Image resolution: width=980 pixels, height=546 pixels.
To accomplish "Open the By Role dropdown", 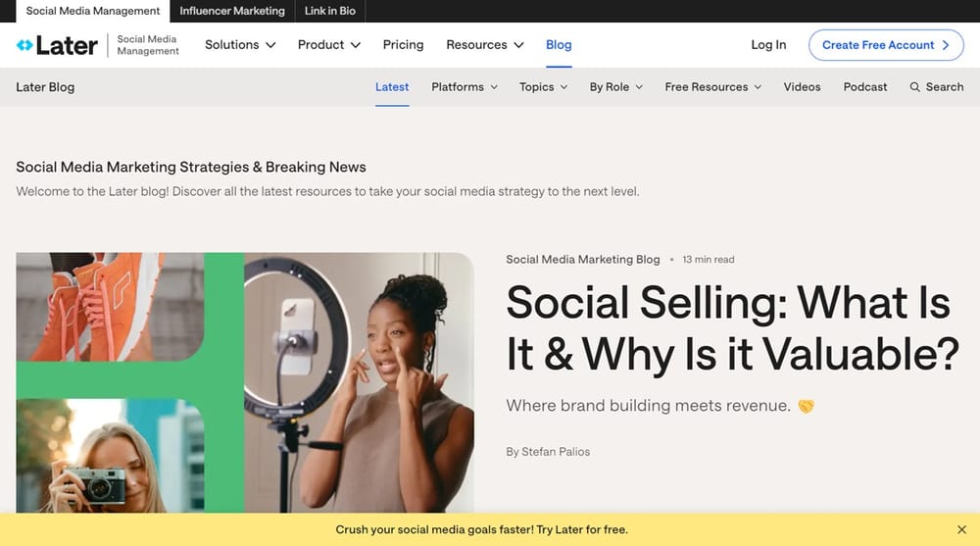I will coord(615,87).
